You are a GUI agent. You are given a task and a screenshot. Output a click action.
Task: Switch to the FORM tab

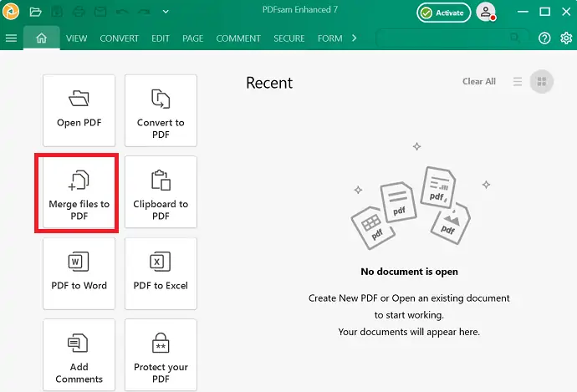pyautogui.click(x=330, y=38)
